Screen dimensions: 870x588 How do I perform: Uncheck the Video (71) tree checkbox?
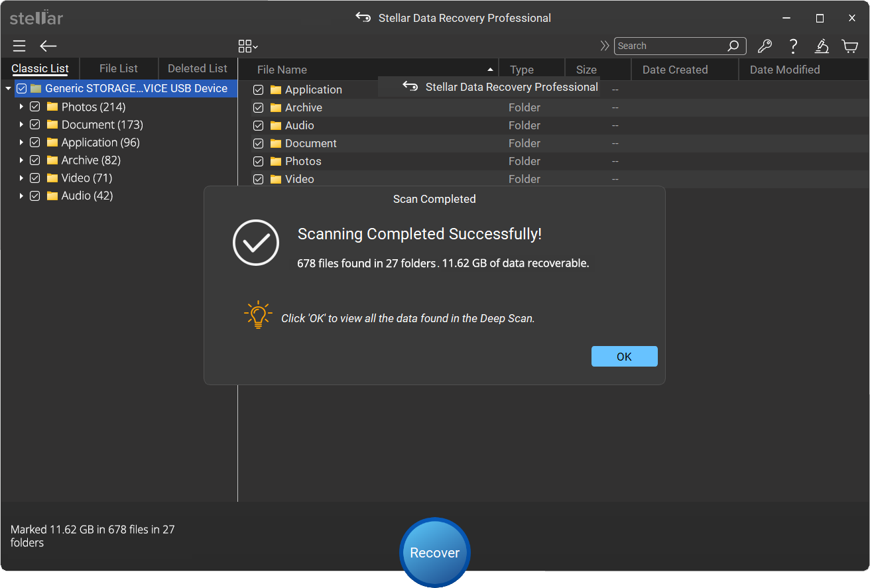(35, 178)
